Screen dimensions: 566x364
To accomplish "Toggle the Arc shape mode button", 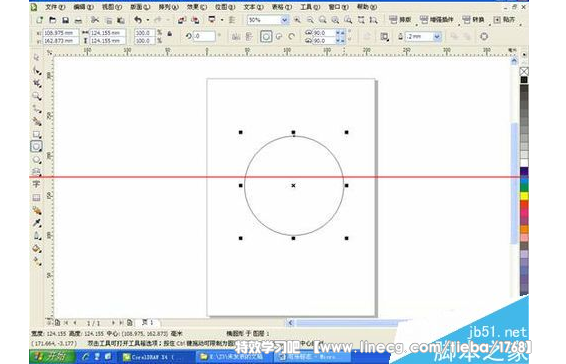I will (x=292, y=36).
